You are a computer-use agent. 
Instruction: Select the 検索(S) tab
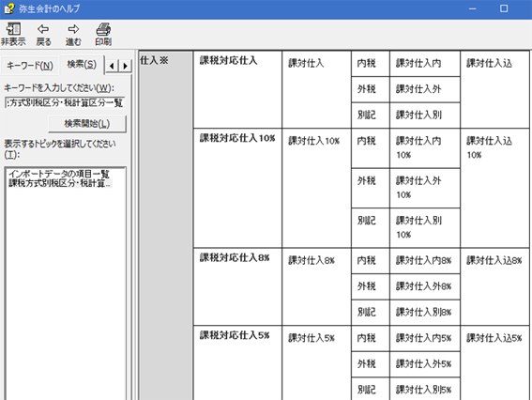pyautogui.click(x=82, y=64)
